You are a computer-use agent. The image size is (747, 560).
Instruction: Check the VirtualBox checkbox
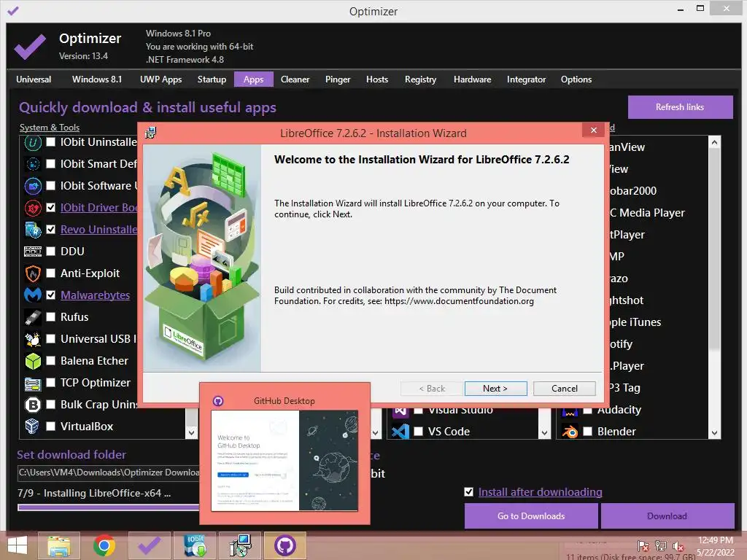[50, 426]
